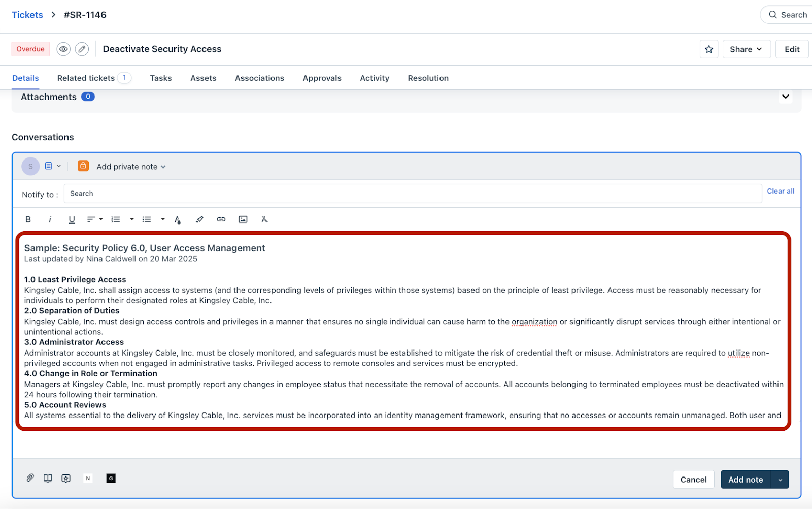Click the top Search box
The image size is (812, 509).
click(x=786, y=15)
